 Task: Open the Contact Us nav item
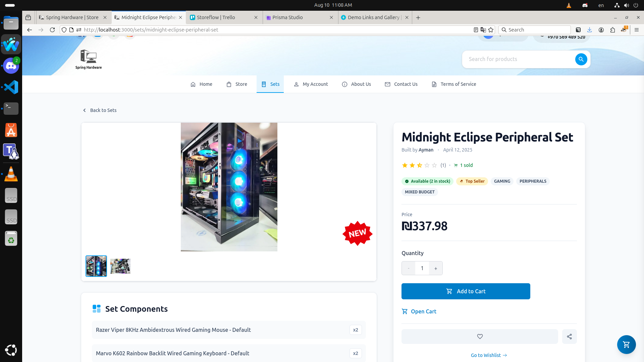(x=401, y=84)
